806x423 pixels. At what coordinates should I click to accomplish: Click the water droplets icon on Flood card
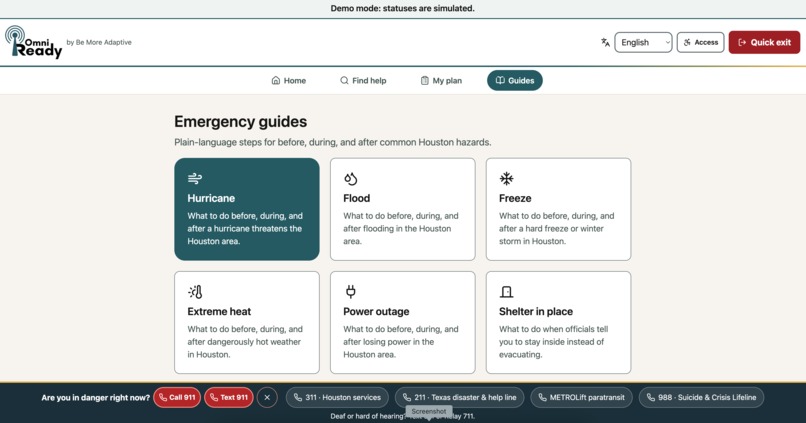point(351,178)
